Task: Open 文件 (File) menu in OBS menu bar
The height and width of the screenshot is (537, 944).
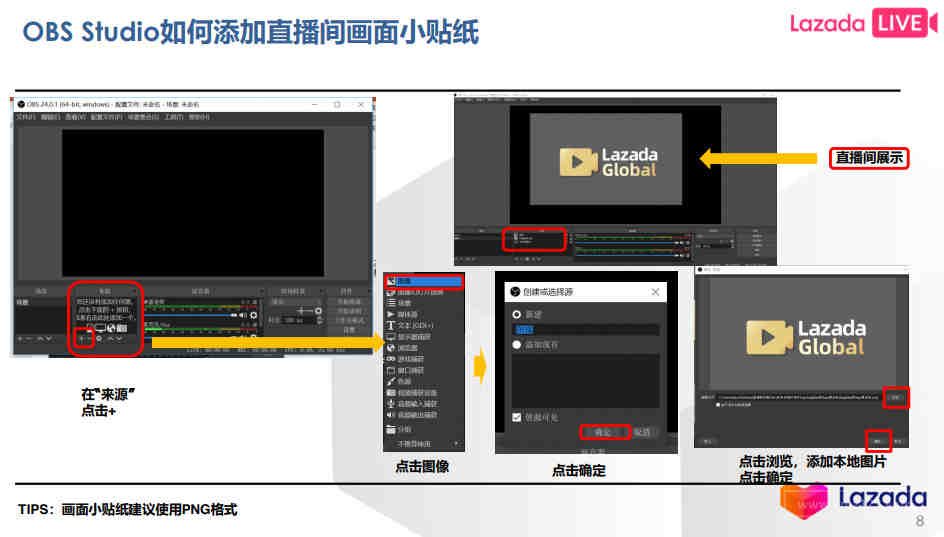Action: click(x=25, y=117)
